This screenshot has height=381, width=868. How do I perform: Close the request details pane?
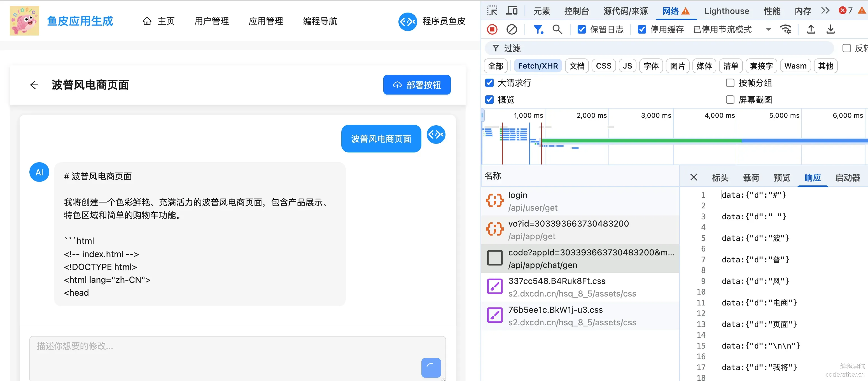(x=694, y=177)
